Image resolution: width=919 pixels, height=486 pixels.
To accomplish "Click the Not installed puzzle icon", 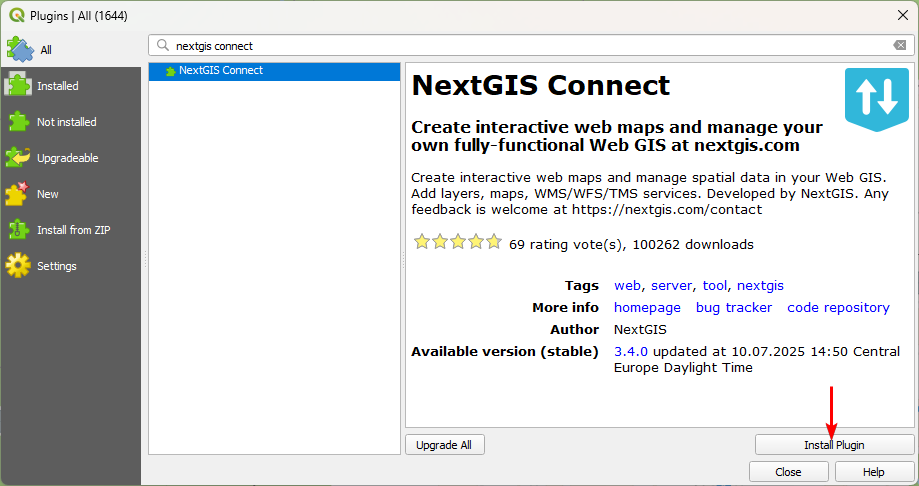I will click(20, 122).
